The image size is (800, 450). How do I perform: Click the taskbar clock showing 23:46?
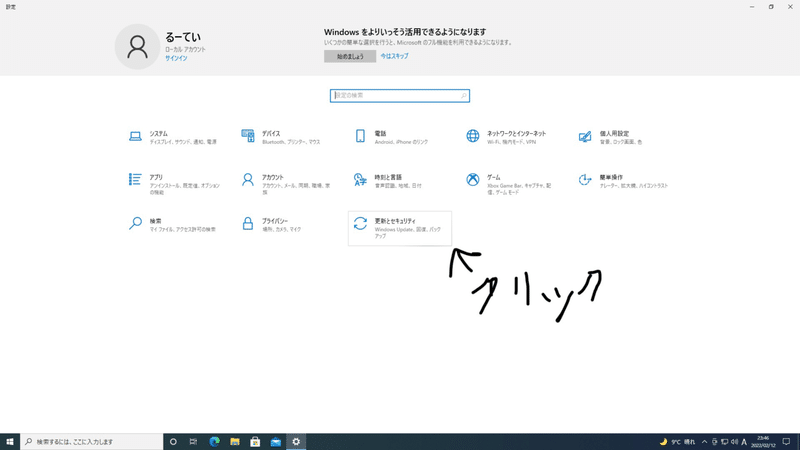pos(763,442)
